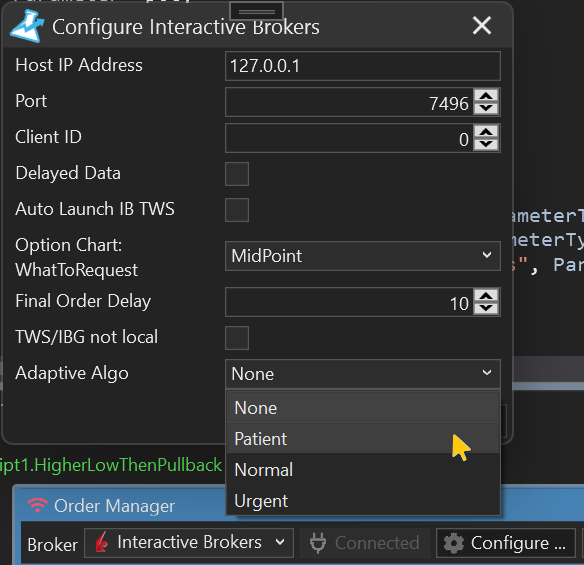Increase Final Order Delay with up arrow
This screenshot has width=584, height=565.
pyautogui.click(x=486, y=296)
